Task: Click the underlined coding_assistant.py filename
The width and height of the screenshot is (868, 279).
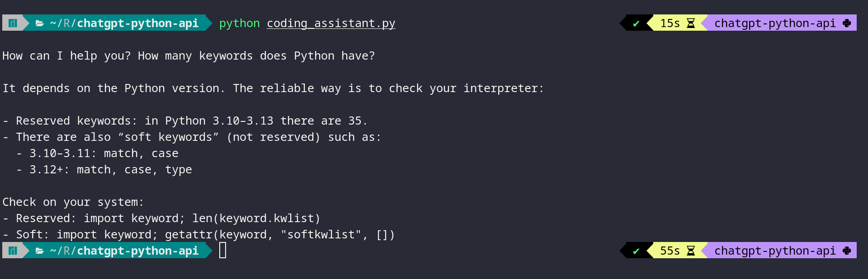Action: [x=331, y=23]
